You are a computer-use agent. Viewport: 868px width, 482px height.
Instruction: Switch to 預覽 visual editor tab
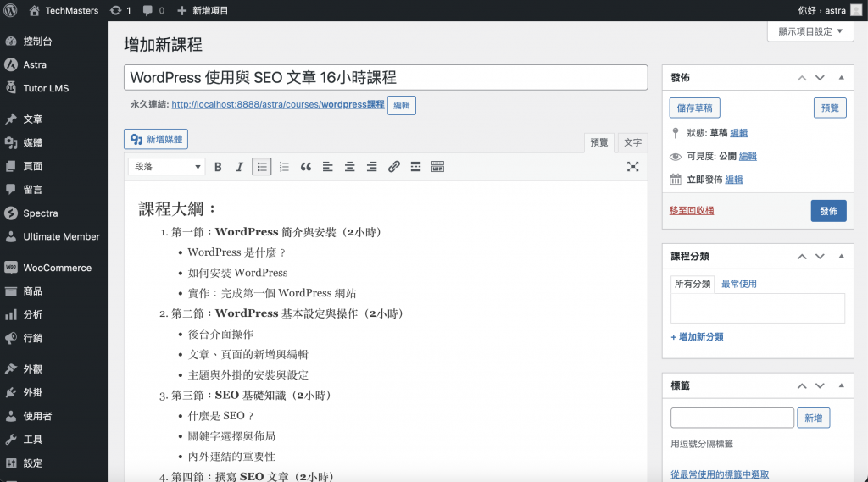coord(599,142)
